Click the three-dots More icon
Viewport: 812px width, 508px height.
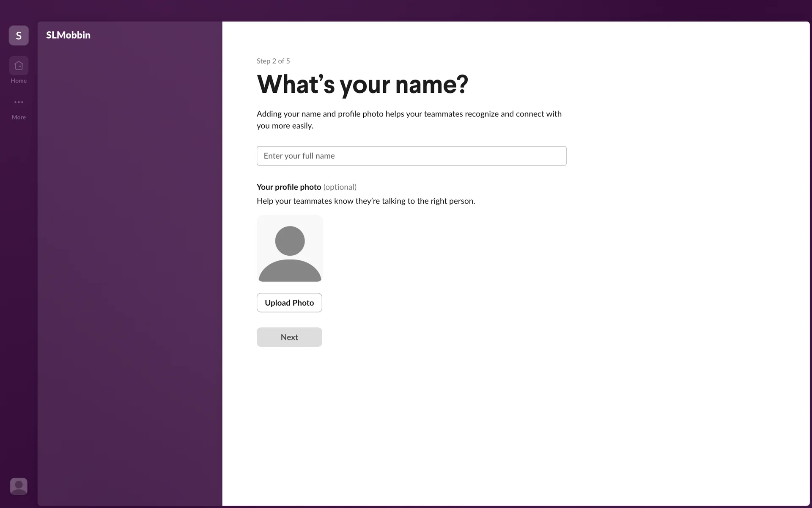tap(19, 102)
